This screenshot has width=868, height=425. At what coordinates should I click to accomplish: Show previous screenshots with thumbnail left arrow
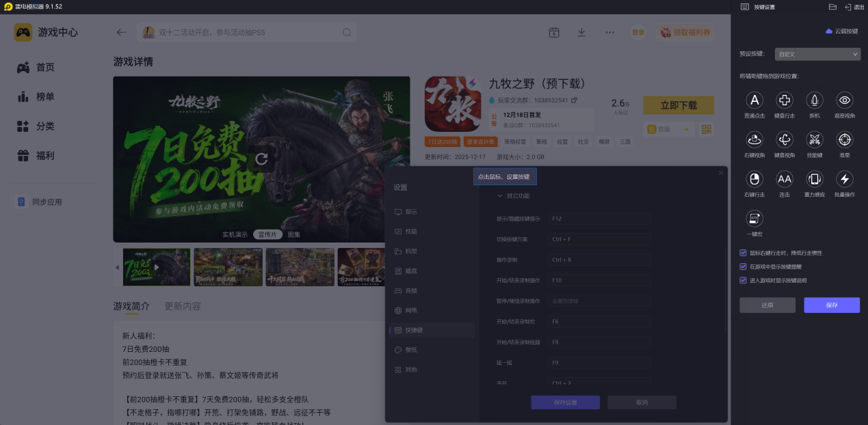[x=116, y=267]
